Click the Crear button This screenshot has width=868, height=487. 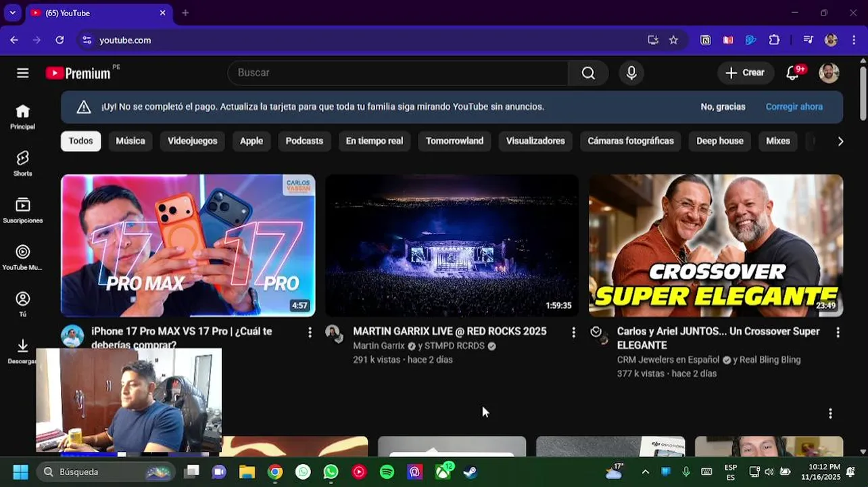(x=745, y=73)
